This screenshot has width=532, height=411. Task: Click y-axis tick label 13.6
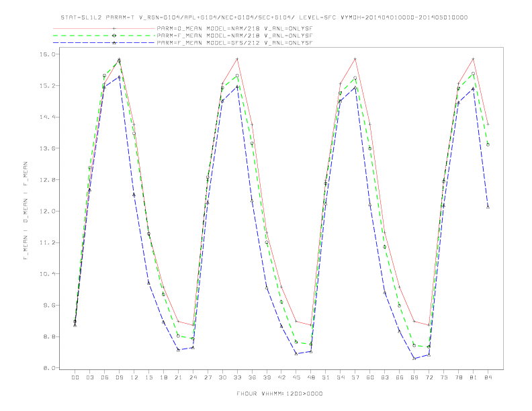pos(47,148)
